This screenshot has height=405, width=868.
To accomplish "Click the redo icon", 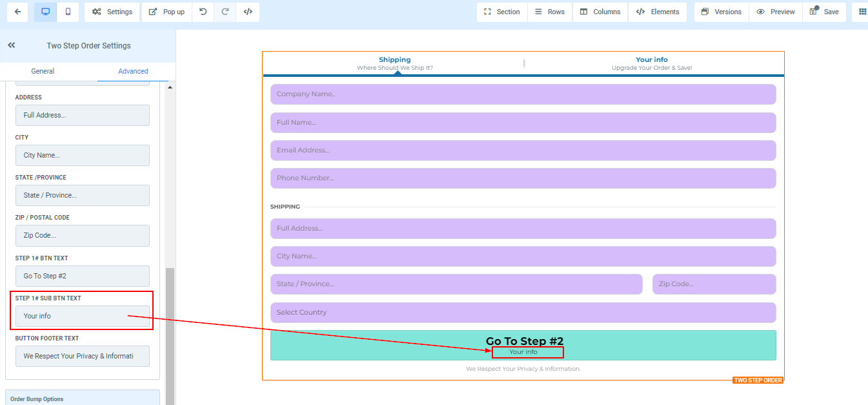I will [x=225, y=12].
